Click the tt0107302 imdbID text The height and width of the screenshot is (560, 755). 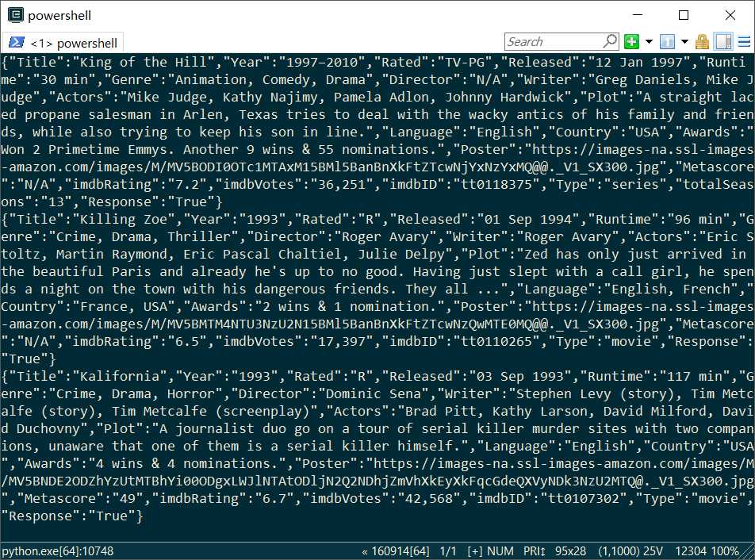584,498
